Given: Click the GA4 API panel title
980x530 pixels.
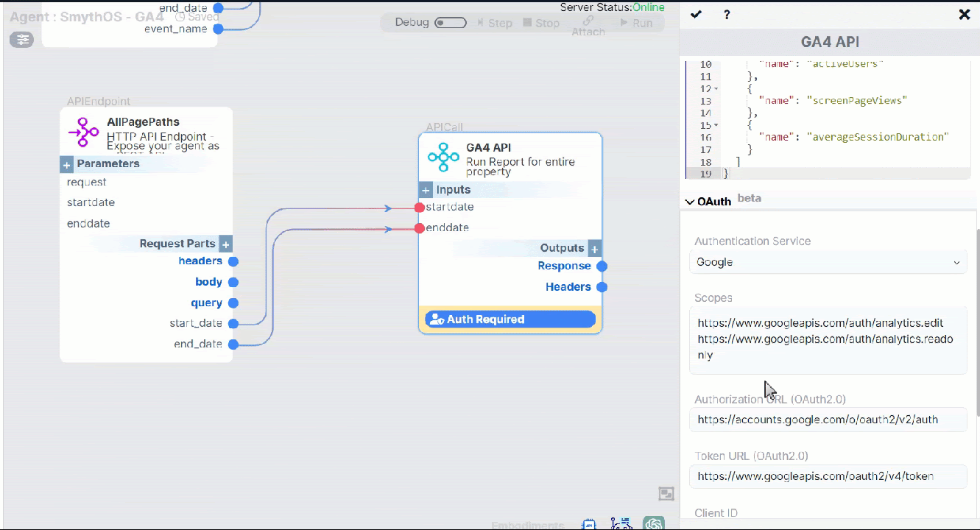Looking at the screenshot, I should pos(830,43).
